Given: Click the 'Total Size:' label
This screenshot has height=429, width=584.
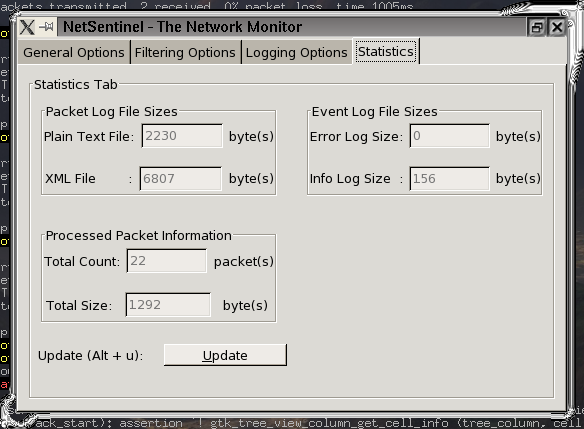Looking at the screenshot, I should coord(79,305).
